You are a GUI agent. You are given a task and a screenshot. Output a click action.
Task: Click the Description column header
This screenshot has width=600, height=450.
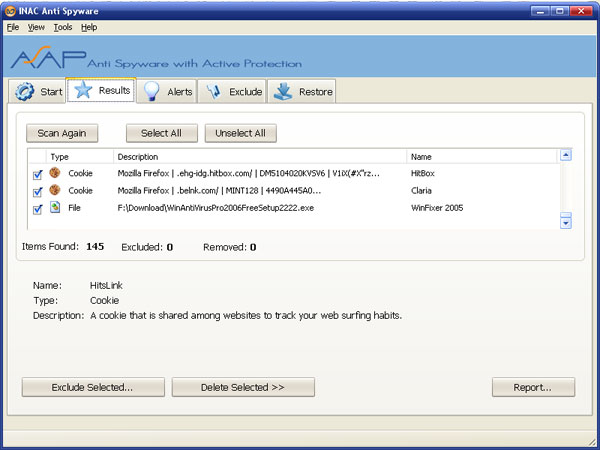pos(260,157)
